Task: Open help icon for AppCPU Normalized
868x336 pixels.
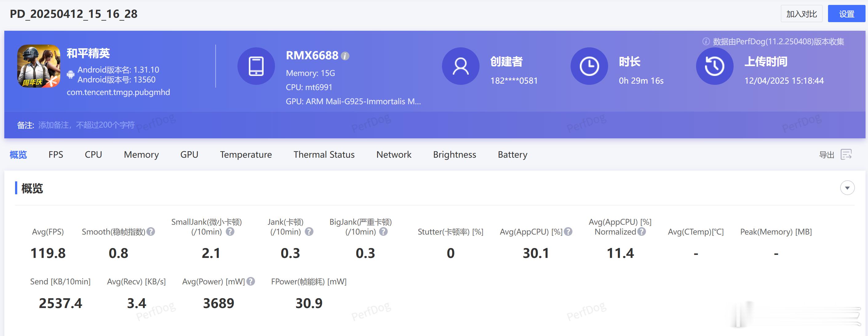Action: tap(642, 231)
